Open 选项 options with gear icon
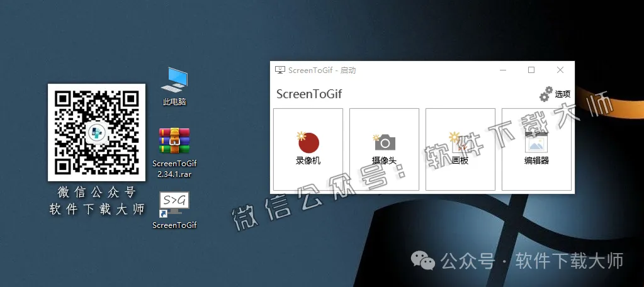Viewport: 644px width, 287px height. point(555,94)
